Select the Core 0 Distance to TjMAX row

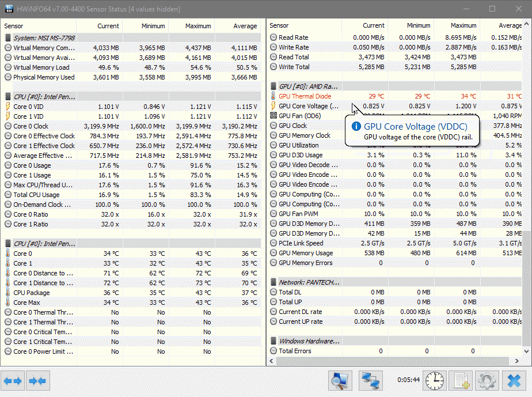click(131, 273)
